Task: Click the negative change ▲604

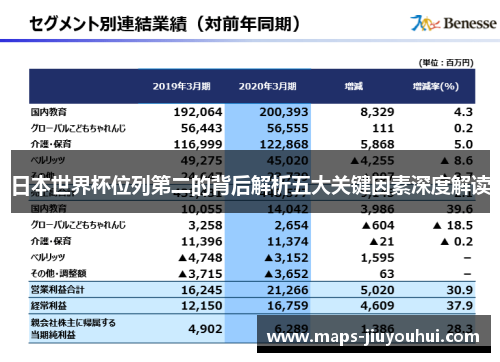Action: click(378, 225)
